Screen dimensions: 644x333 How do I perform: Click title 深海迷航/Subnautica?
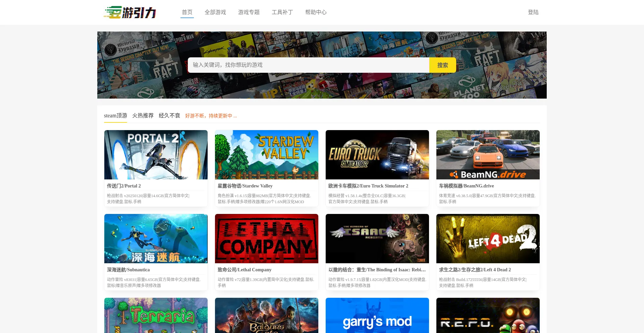[x=128, y=270]
